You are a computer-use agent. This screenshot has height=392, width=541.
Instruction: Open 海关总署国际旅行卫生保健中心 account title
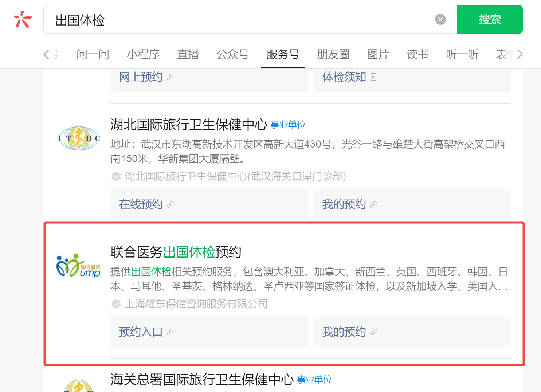[202, 380]
